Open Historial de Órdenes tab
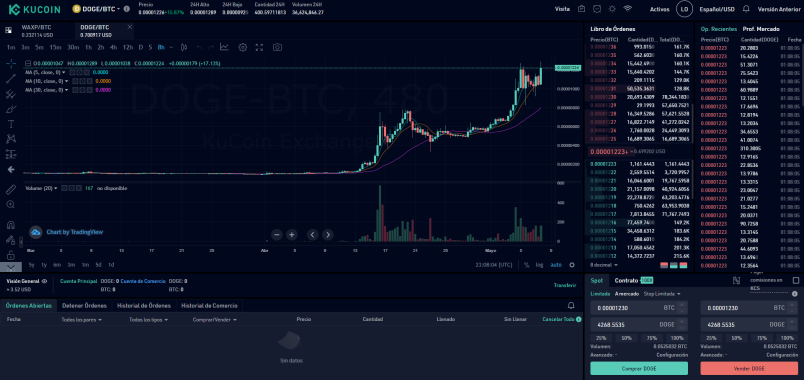This screenshot has width=804, height=380. [x=144, y=306]
